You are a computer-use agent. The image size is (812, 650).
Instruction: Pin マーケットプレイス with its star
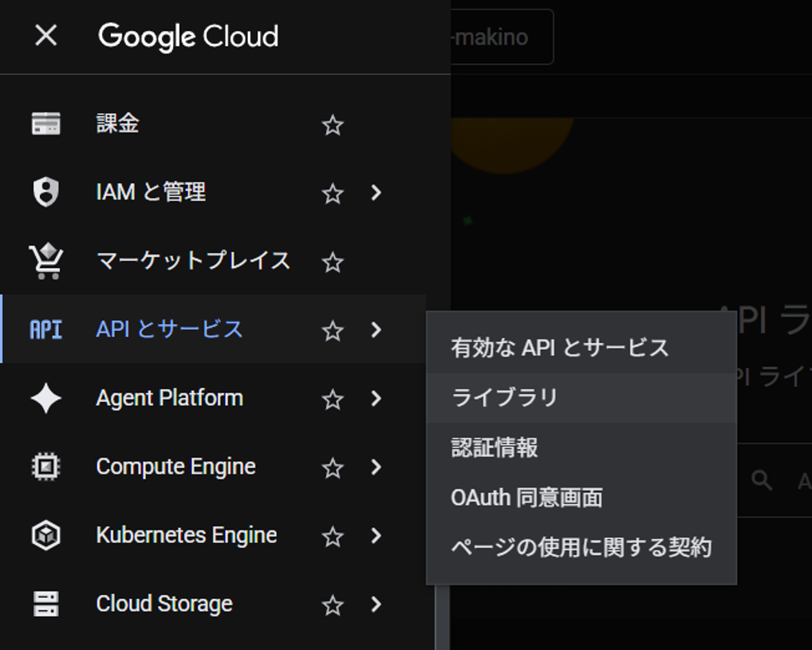coord(333,262)
